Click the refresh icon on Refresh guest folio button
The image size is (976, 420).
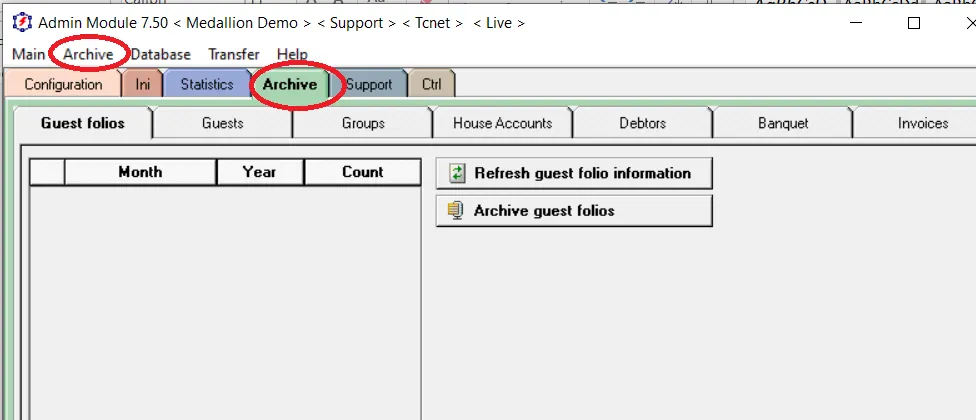[x=457, y=173]
